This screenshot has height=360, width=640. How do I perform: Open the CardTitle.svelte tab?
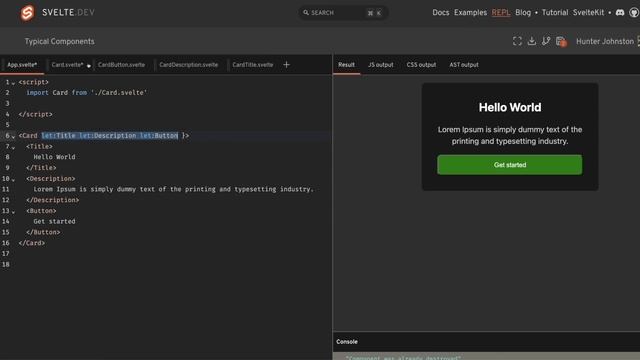(x=253, y=64)
